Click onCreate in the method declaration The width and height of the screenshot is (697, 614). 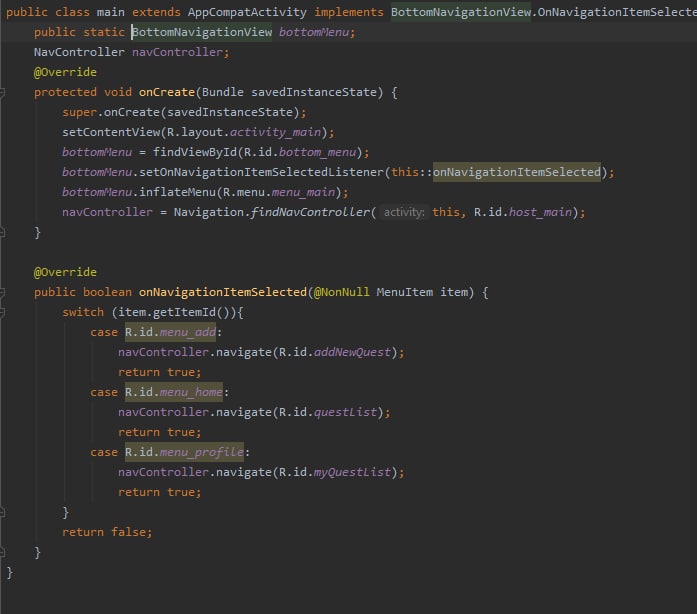click(x=167, y=92)
